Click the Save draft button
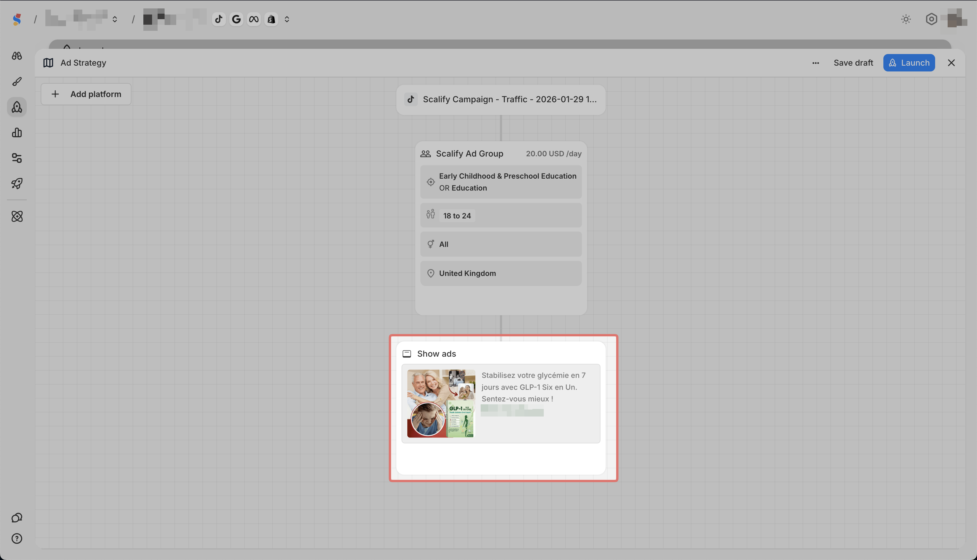This screenshot has width=977, height=560. click(x=853, y=63)
